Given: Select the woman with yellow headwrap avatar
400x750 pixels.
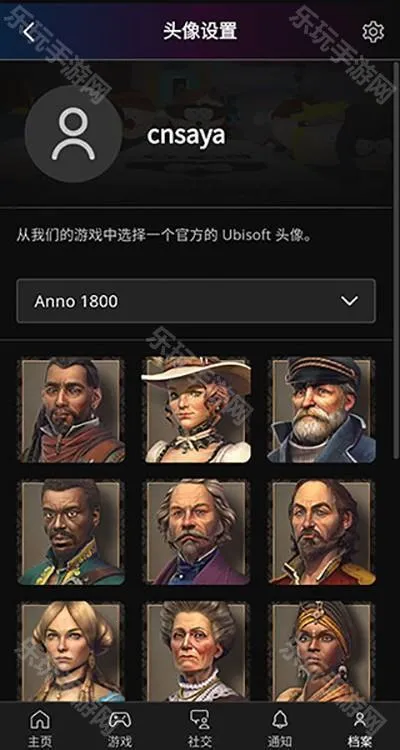Looking at the screenshot, I should click(x=322, y=651).
